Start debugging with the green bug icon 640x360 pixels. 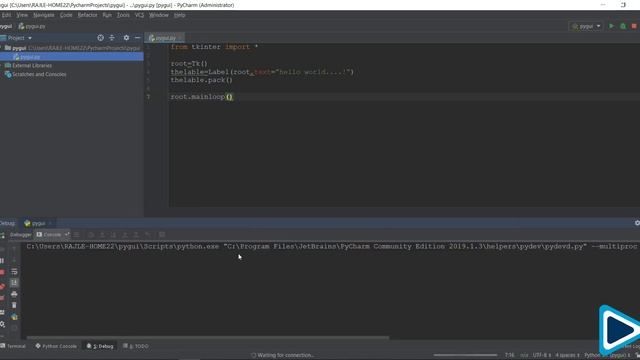[x=623, y=26]
